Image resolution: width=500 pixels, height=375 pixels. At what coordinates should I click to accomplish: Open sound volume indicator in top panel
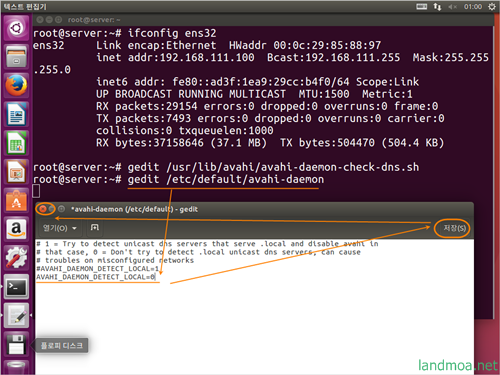click(452, 7)
